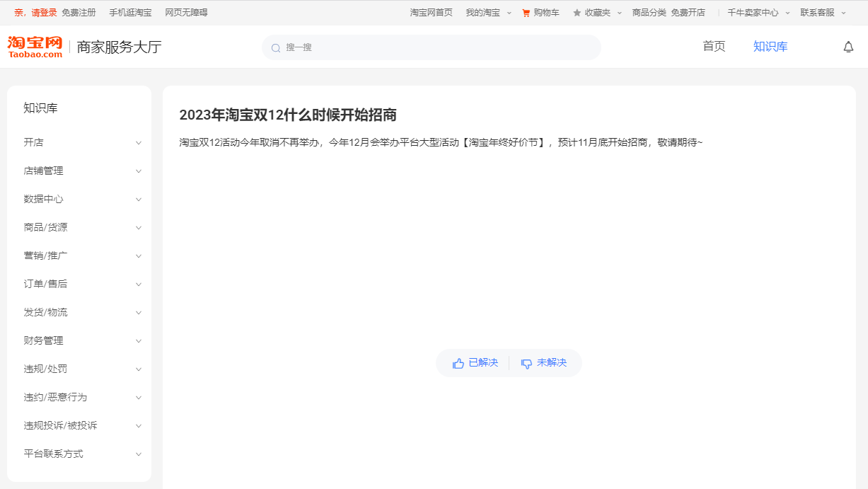Expand the 订单/售后 category
The width and height of the screenshot is (868, 489).
tap(139, 284)
